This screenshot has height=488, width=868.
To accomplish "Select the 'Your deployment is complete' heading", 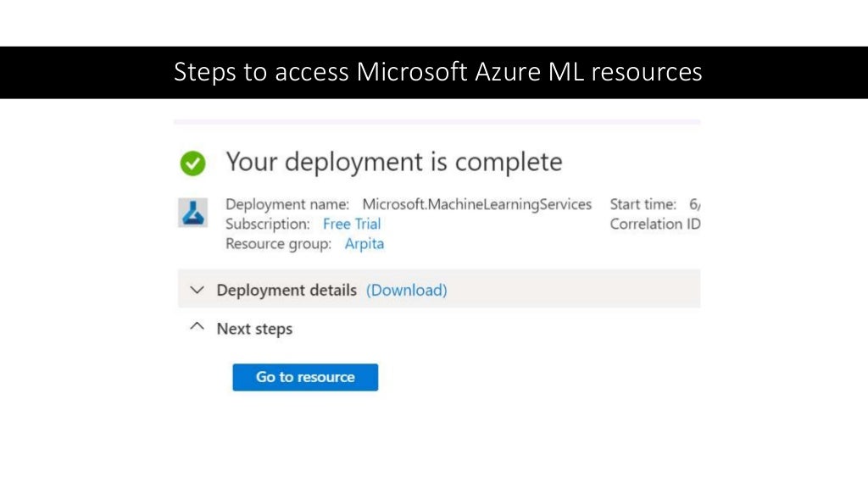I will 394,162.
